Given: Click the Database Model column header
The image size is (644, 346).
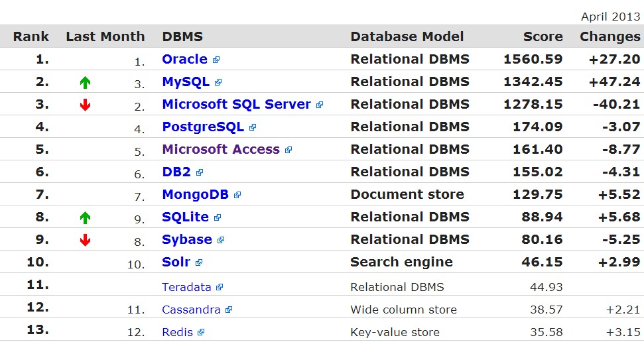Looking at the screenshot, I should click(407, 36).
